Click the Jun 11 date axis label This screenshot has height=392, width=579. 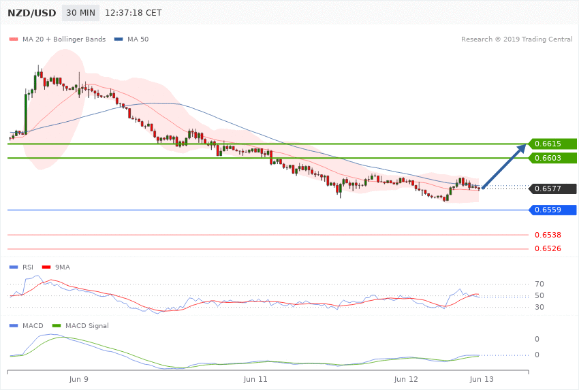(x=255, y=379)
